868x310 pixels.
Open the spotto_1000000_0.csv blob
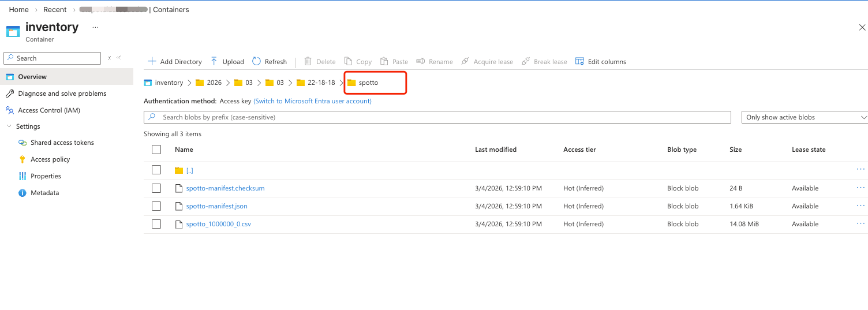click(219, 224)
